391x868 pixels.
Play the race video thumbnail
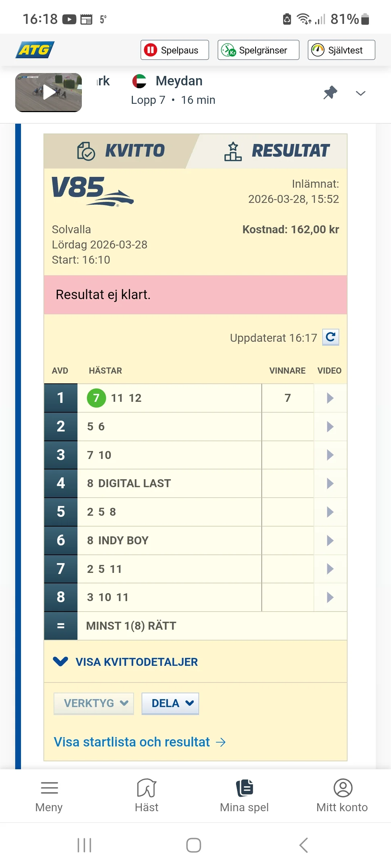point(48,93)
